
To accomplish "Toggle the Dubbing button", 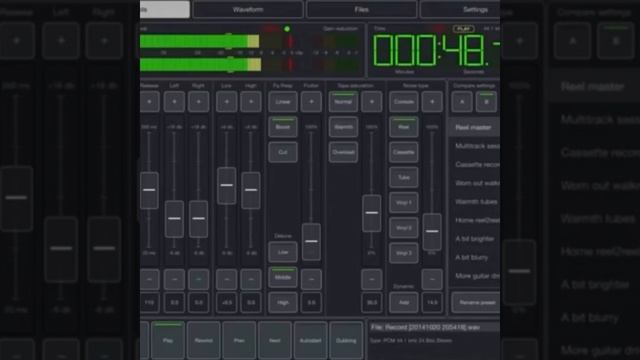I will pos(346,340).
